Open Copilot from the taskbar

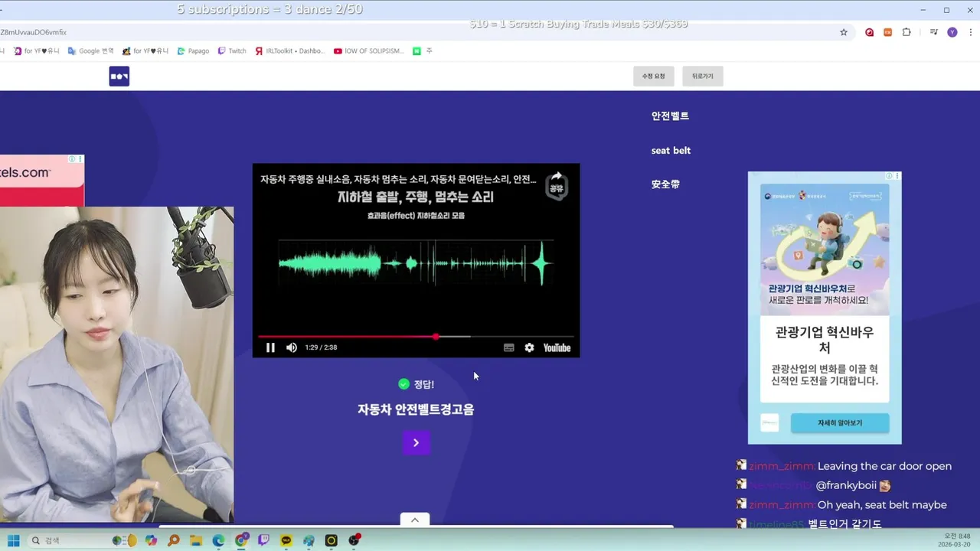click(151, 540)
